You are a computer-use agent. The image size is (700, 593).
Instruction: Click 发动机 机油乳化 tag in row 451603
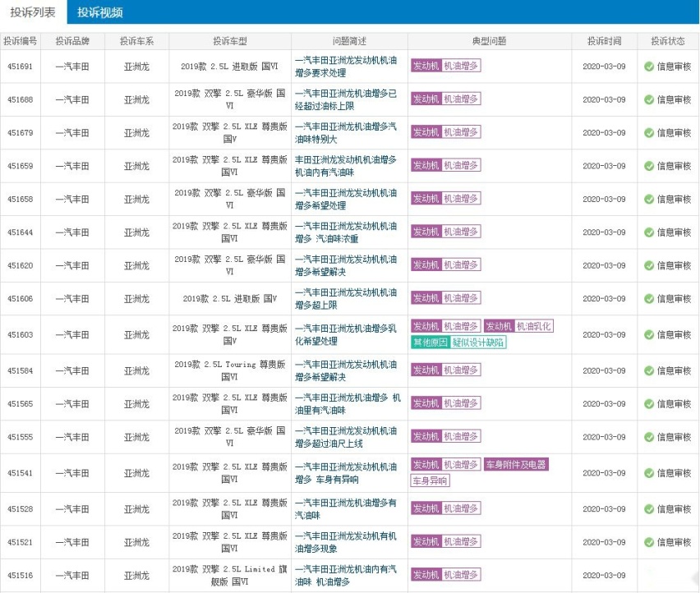pos(518,326)
